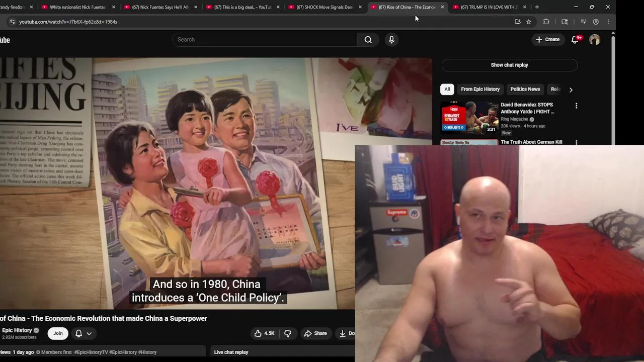Show more filter chips with right arrow
644x362 pixels.
pos(571,89)
